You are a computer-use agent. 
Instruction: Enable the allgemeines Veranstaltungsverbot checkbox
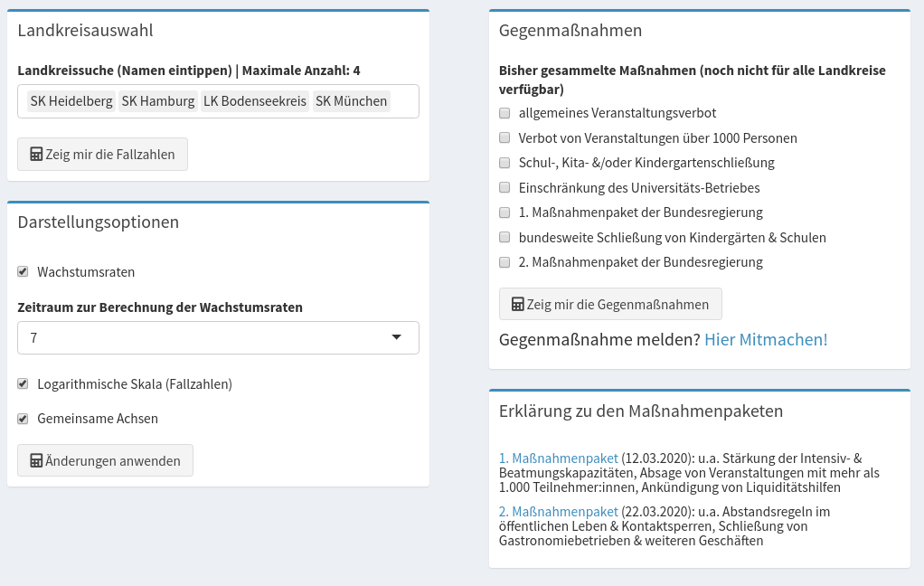[x=504, y=113]
